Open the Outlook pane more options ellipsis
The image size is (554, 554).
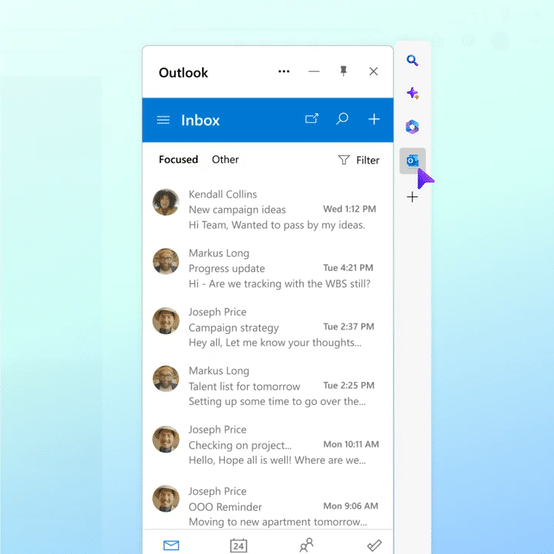[284, 71]
